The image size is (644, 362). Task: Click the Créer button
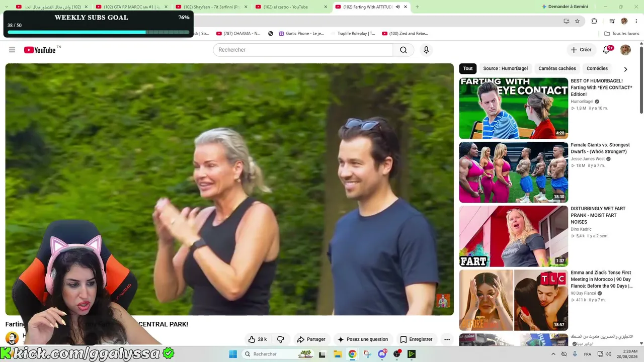click(581, 50)
